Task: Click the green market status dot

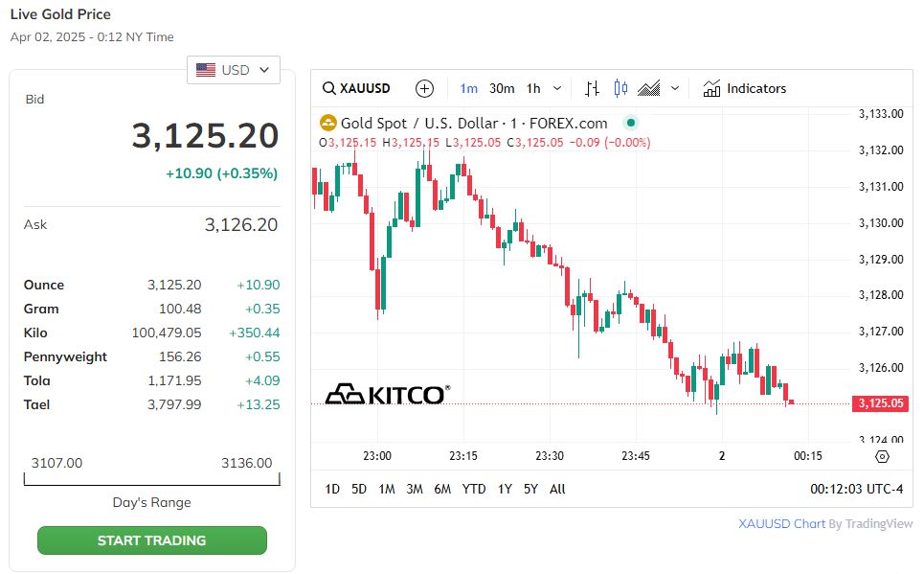Action: click(629, 123)
